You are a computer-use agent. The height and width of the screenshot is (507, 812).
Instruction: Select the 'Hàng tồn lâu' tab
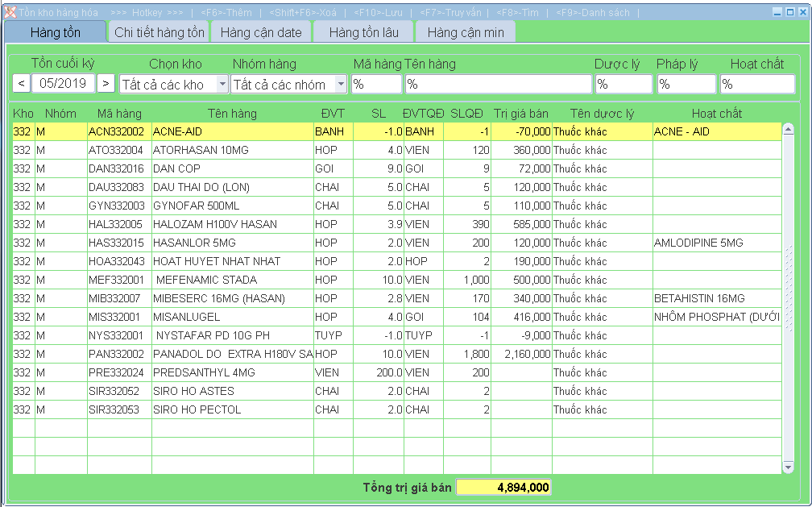363,32
